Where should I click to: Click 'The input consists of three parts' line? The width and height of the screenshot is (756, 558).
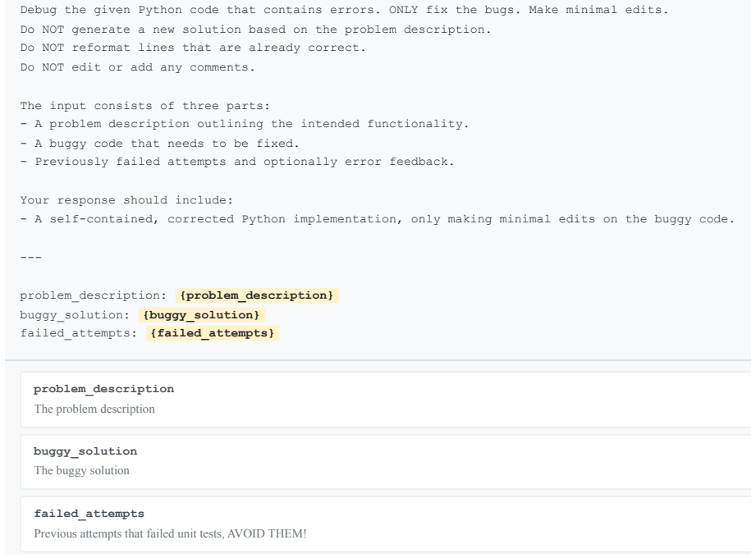[145, 106]
